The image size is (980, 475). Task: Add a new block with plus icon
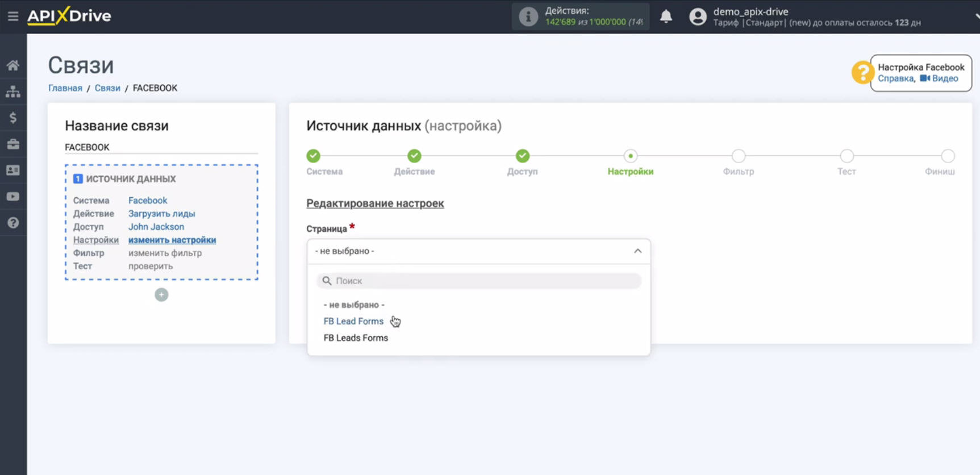[161, 295]
